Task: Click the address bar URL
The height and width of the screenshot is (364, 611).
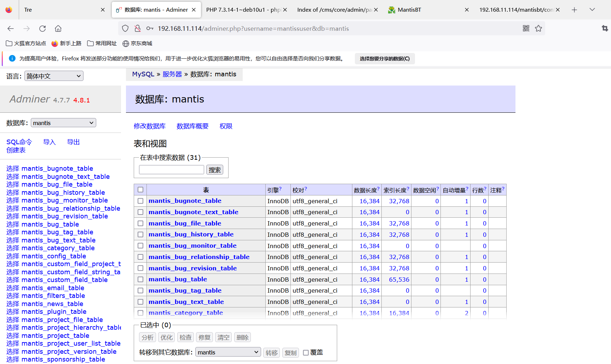Action: pos(253,29)
